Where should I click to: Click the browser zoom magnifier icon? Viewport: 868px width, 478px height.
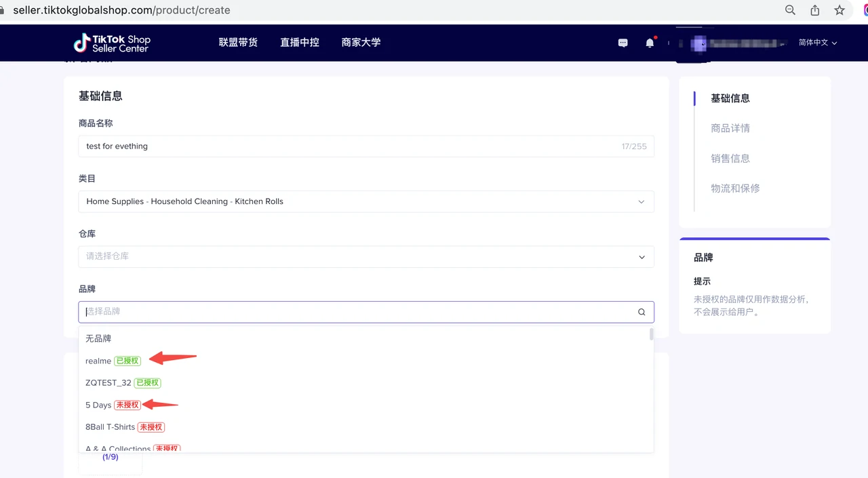point(790,10)
